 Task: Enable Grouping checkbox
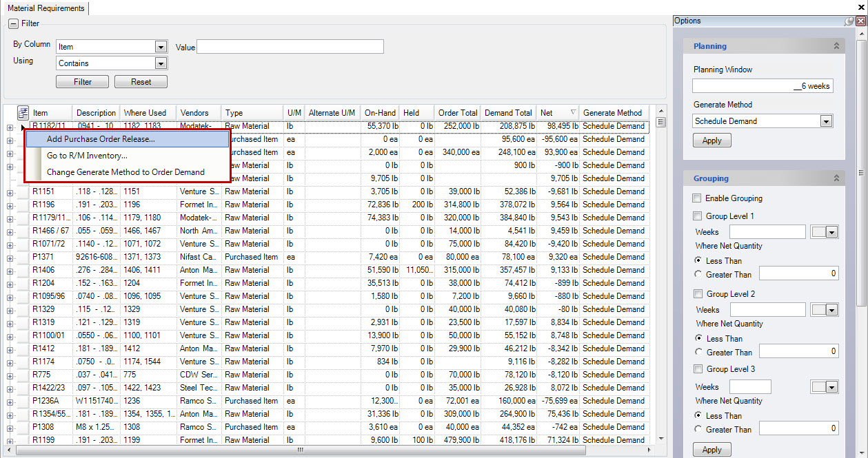tap(697, 198)
